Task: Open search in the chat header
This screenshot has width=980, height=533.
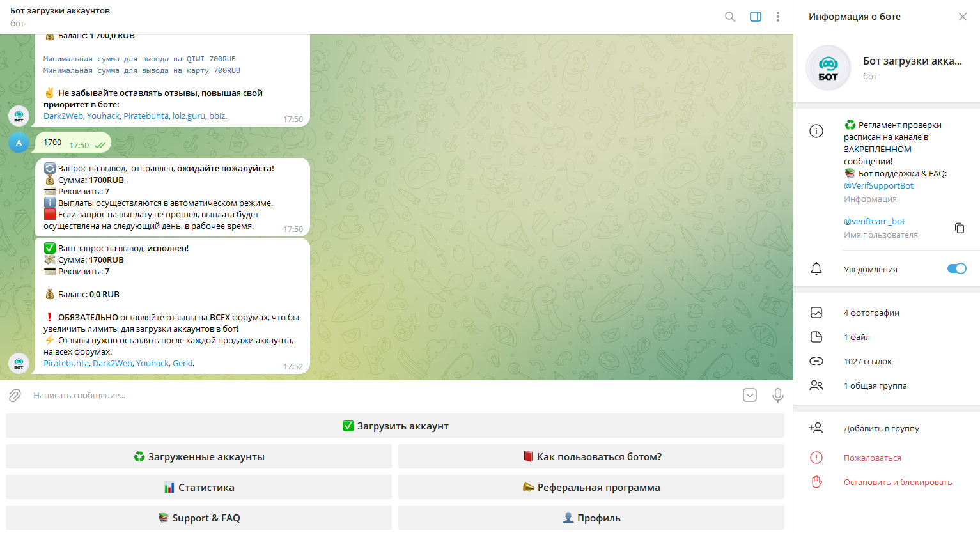Action: [x=729, y=17]
